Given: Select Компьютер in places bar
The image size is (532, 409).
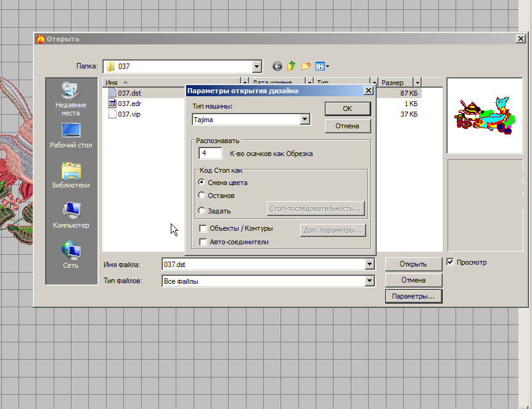Looking at the screenshot, I should coord(71,215).
